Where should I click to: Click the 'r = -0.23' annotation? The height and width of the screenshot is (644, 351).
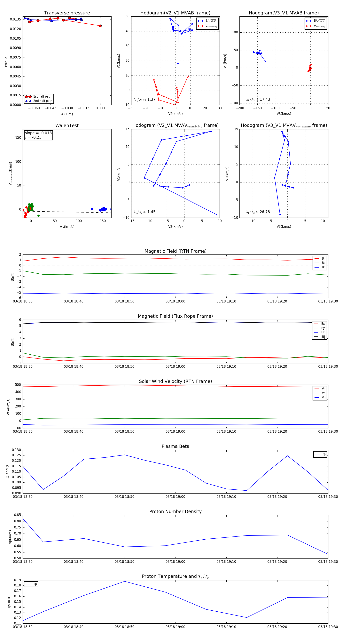[x=33, y=137]
